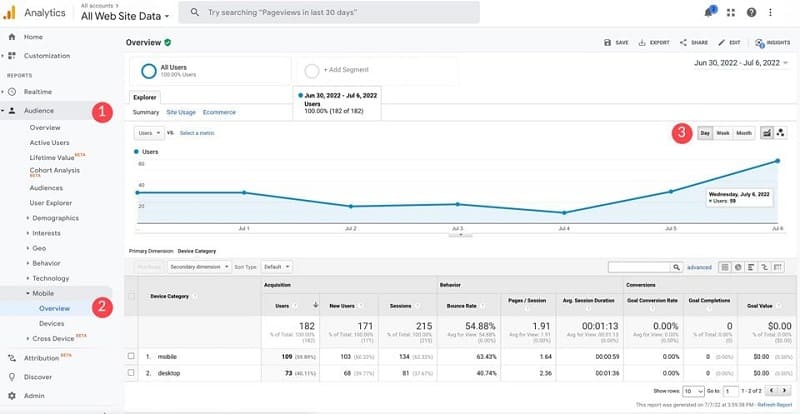Viewport: 800px width, 414px height.
Task: Select the line chart type icon
Action: coord(766,133)
